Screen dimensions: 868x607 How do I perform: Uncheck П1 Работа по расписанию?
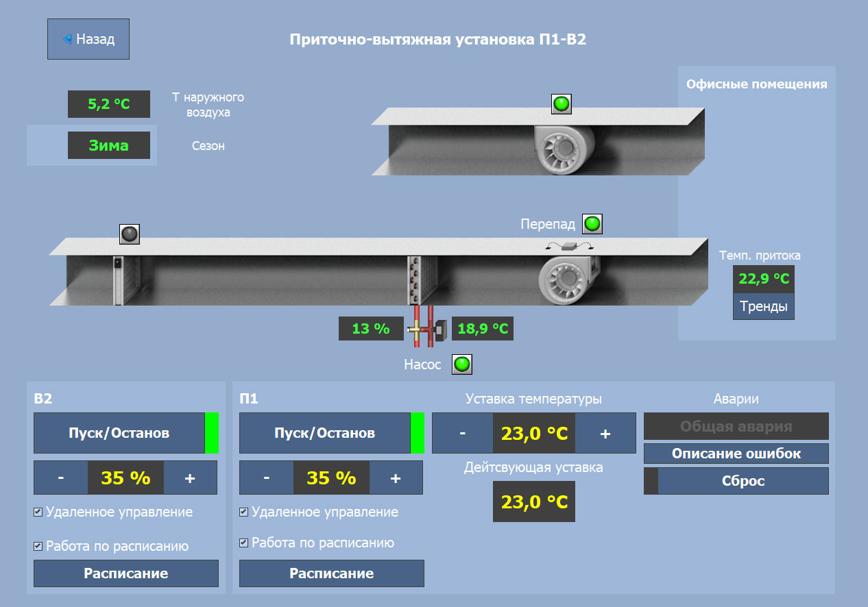[244, 543]
